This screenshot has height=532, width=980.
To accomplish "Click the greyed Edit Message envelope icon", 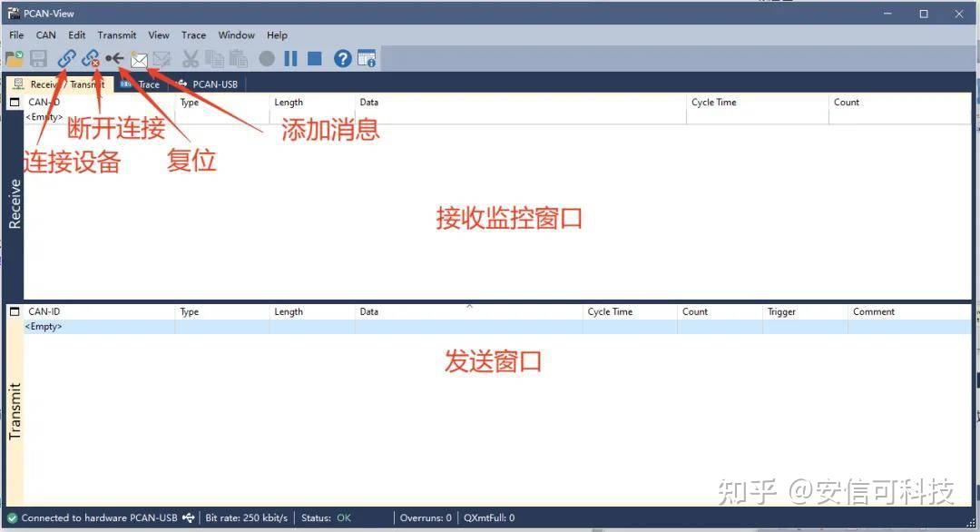I will tap(162, 59).
